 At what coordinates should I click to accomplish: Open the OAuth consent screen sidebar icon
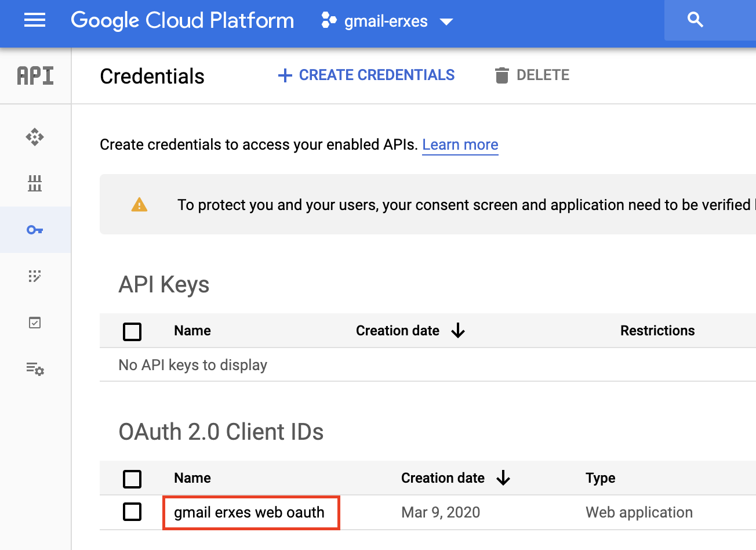tap(35, 276)
